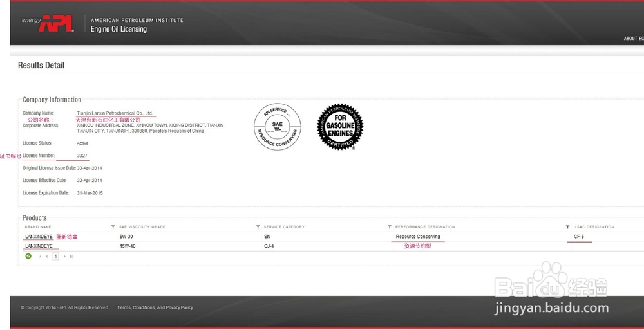Click the CJ-4 service category cell
This screenshot has height=330, width=644.
(x=269, y=246)
